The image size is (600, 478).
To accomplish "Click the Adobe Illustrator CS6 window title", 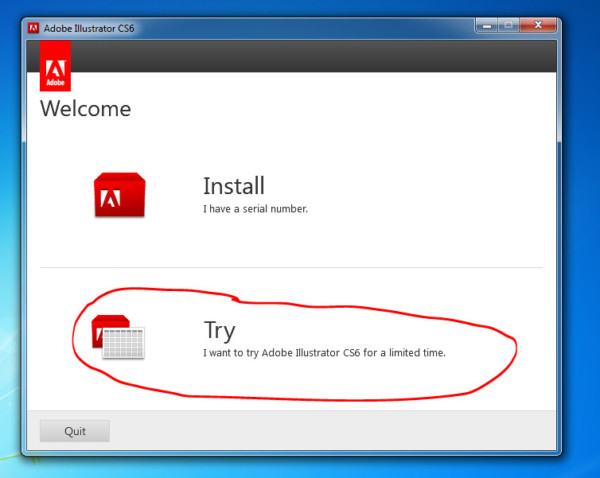I will pyautogui.click(x=89, y=28).
